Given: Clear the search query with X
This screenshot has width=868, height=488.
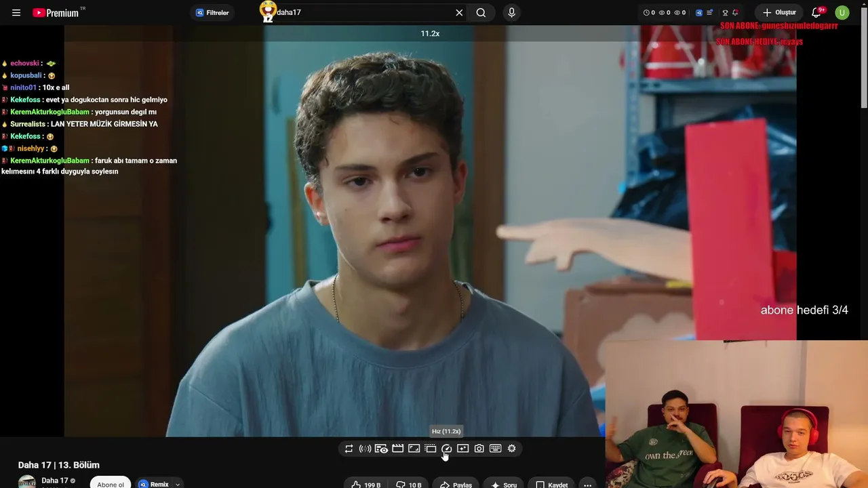Looking at the screenshot, I should coord(459,13).
